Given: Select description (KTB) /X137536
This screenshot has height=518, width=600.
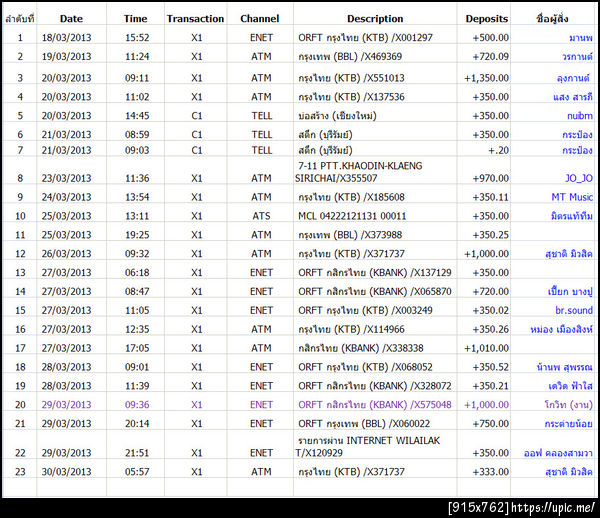Looking at the screenshot, I should tap(351, 97).
